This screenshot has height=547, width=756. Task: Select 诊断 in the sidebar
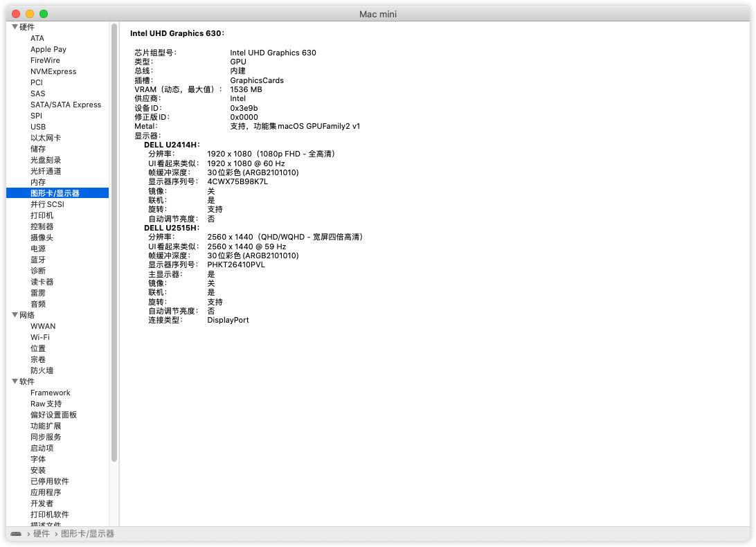[x=38, y=271]
